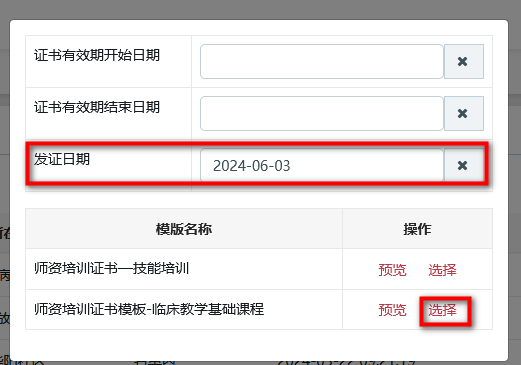Open the 证书有效期开始日期 date input

click(322, 62)
